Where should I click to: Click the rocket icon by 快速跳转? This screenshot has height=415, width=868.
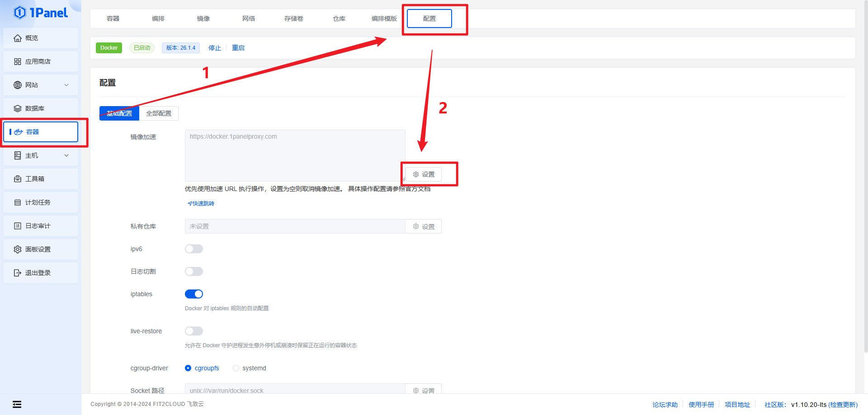pyautogui.click(x=190, y=204)
